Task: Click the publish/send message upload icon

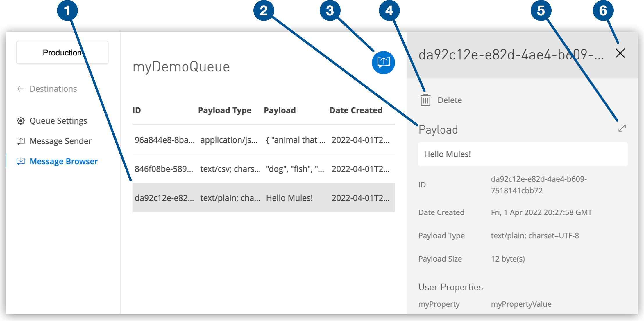Action: pos(382,64)
